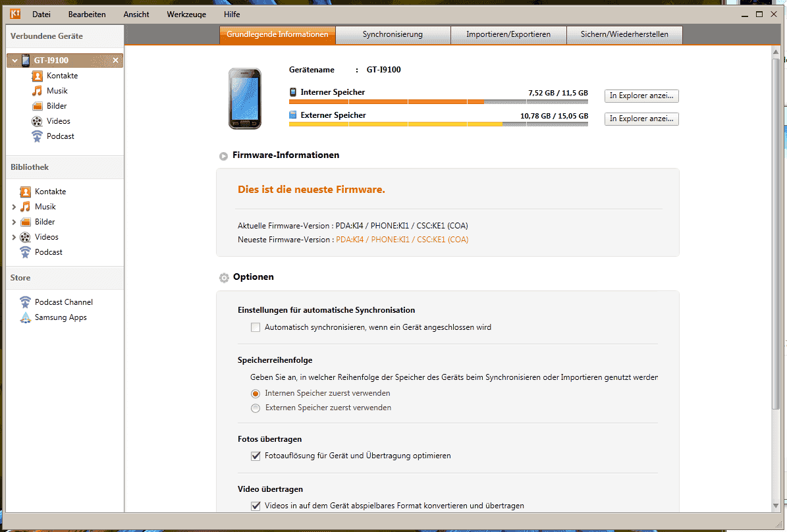
Task: Maximize the Kies window
Action: (759, 14)
